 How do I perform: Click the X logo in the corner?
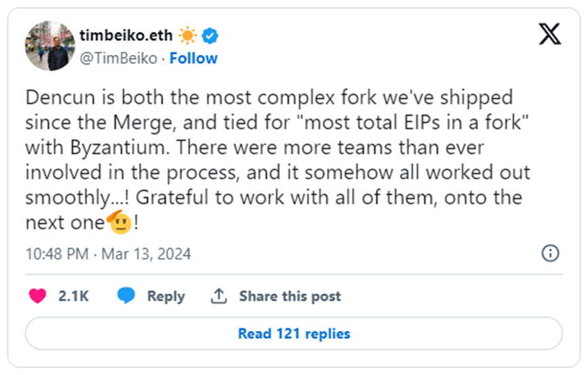(x=549, y=34)
